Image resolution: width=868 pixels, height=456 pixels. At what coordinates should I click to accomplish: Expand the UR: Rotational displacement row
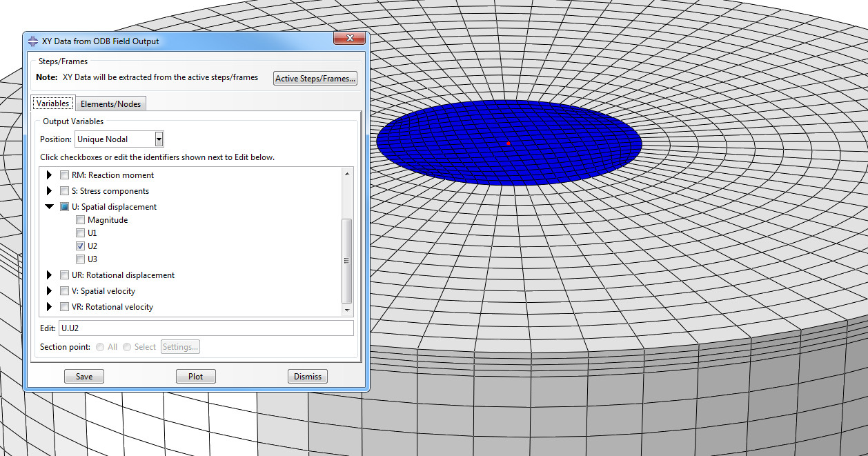pos(50,275)
